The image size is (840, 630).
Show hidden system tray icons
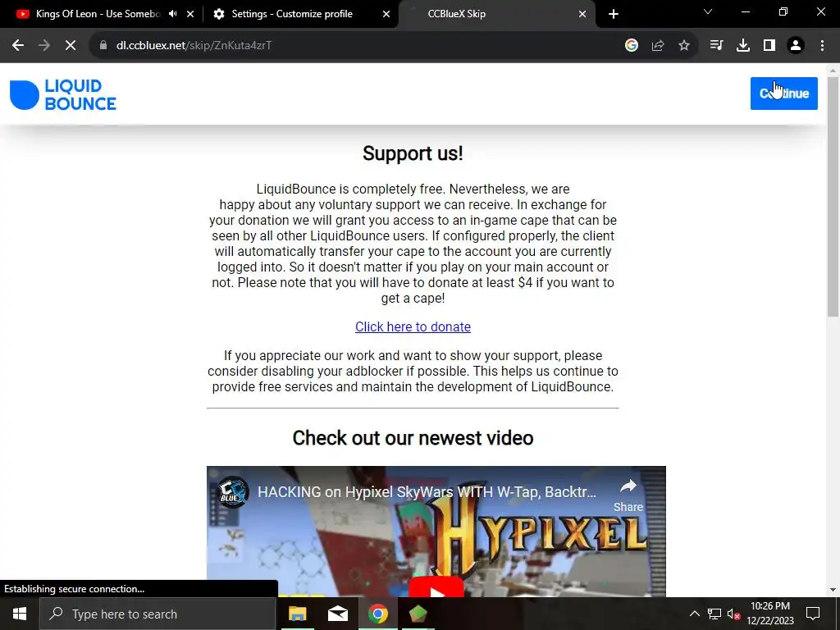click(x=694, y=614)
